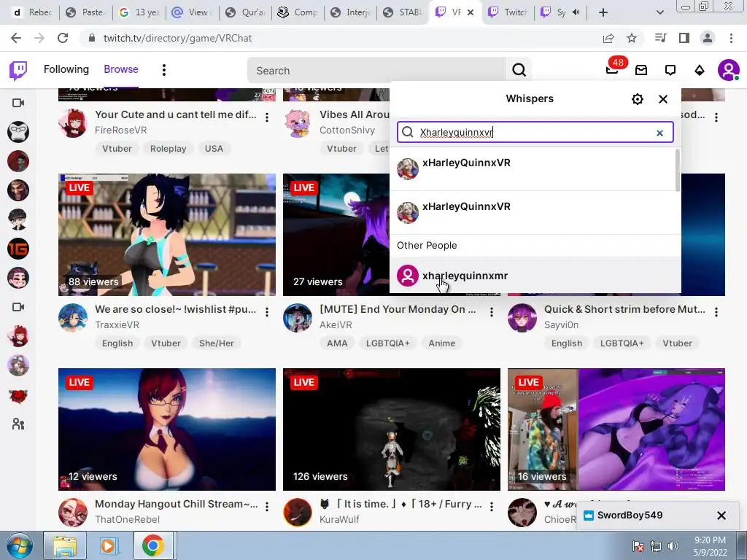Go to the Following tab
This screenshot has width=747, height=560.
coord(66,69)
